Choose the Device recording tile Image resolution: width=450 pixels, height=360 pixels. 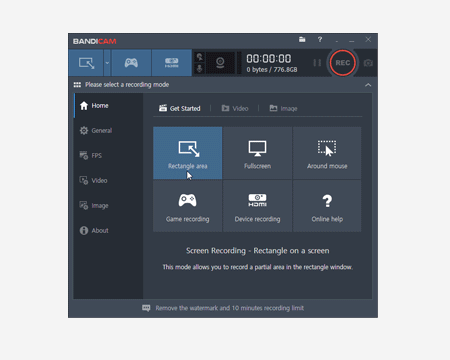(257, 206)
